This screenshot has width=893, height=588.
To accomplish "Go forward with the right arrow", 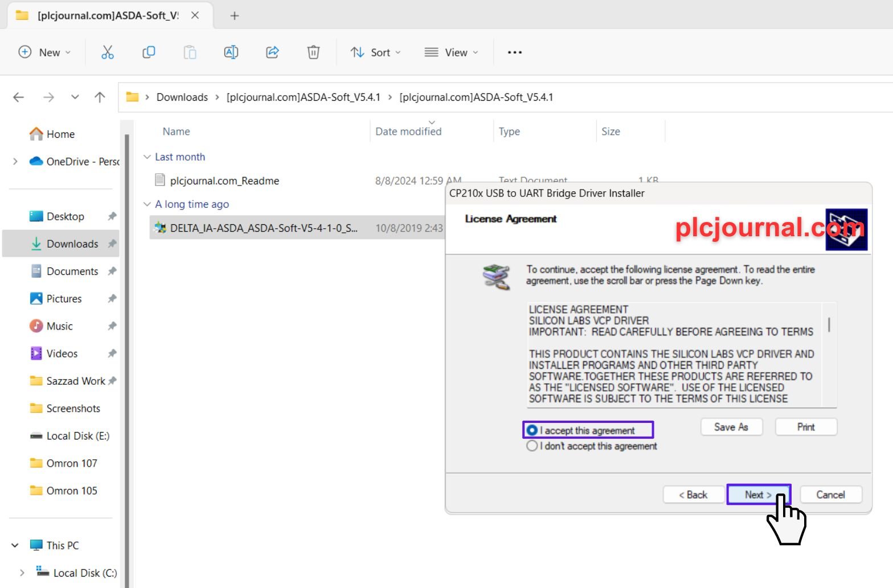I will (48, 97).
